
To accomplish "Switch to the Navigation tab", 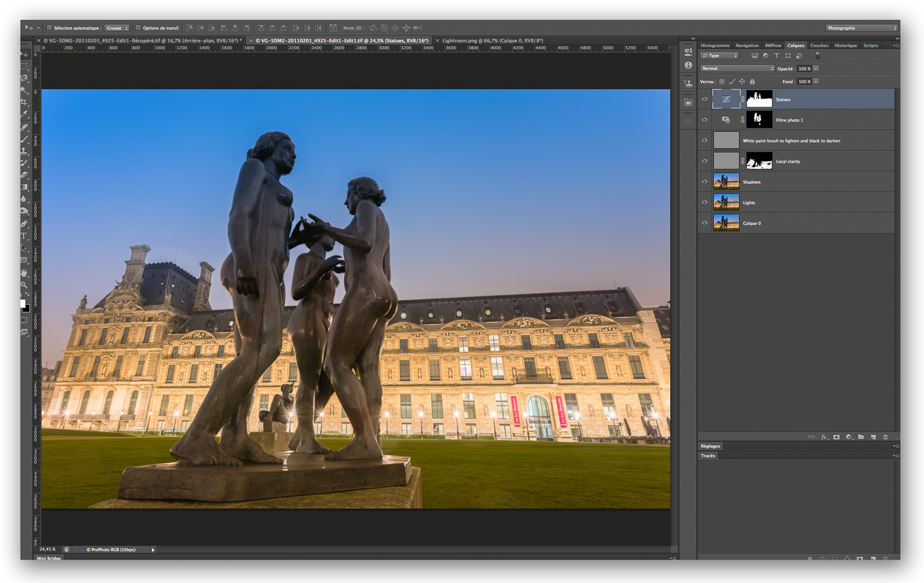I will [747, 45].
